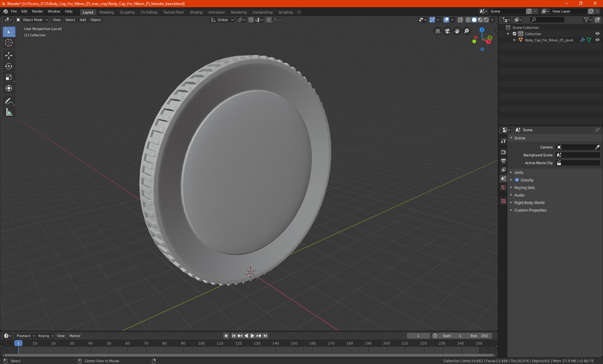Image resolution: width=603 pixels, height=364 pixels.
Task: Open the Object Mode dropdown
Action: pos(32,20)
